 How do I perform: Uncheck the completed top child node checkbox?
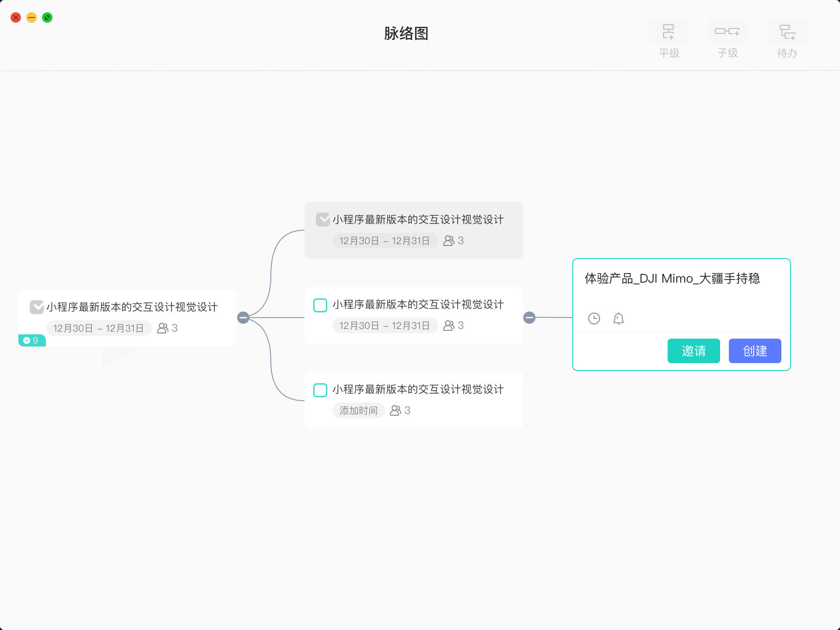pos(323,220)
